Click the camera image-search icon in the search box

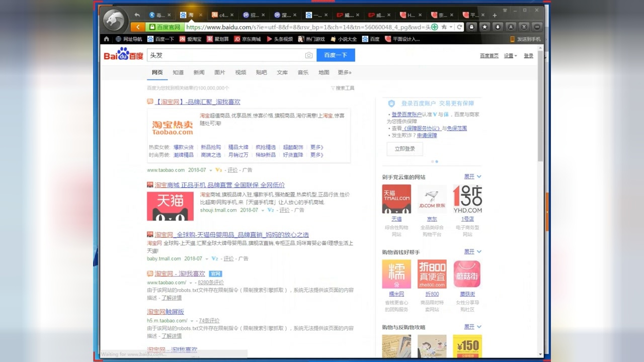point(309,55)
